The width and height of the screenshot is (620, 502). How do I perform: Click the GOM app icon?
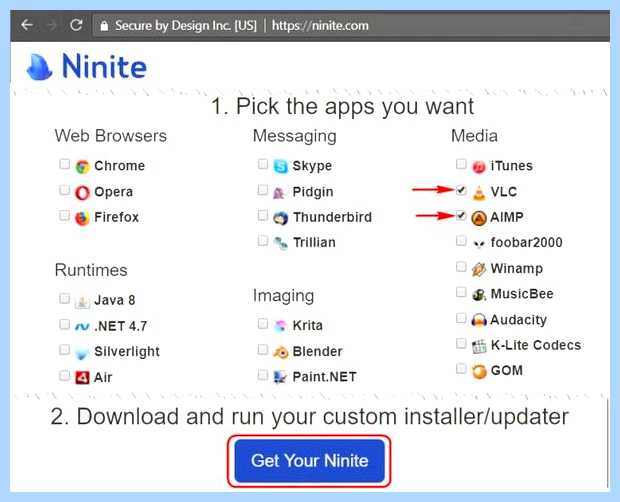[479, 371]
